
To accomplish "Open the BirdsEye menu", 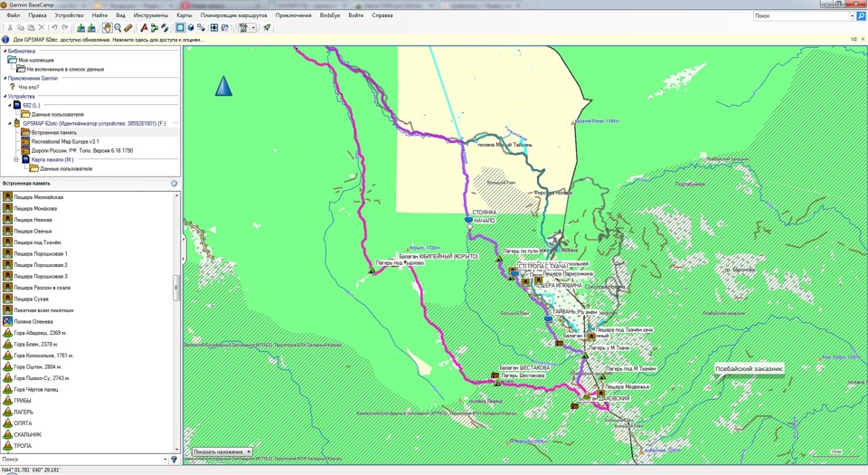I will point(330,15).
